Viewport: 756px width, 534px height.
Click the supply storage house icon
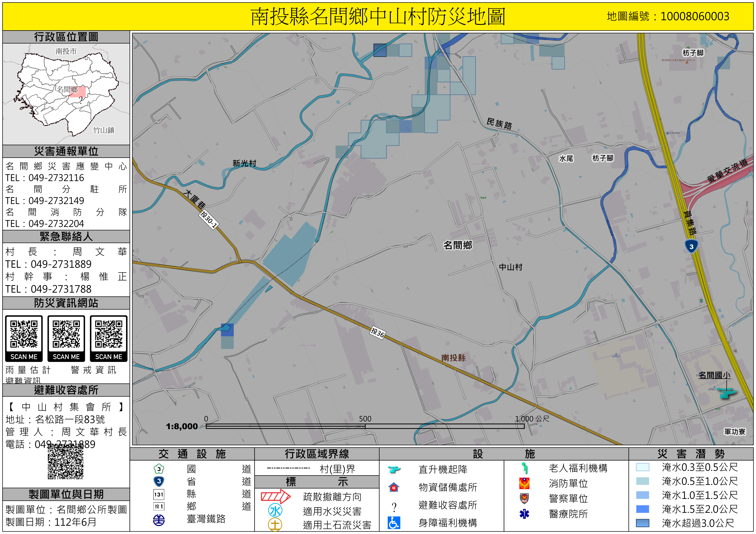(x=393, y=487)
